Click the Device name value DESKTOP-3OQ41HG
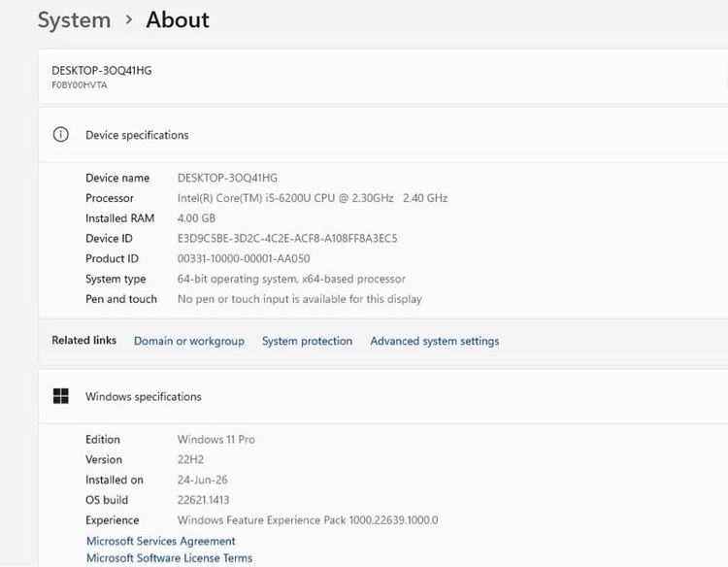The height and width of the screenshot is (567, 728). click(227, 178)
